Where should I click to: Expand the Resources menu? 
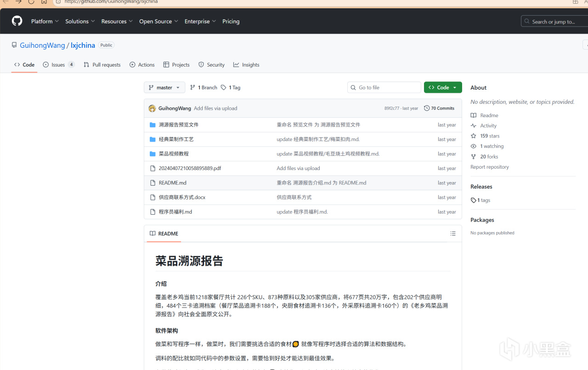(x=117, y=21)
